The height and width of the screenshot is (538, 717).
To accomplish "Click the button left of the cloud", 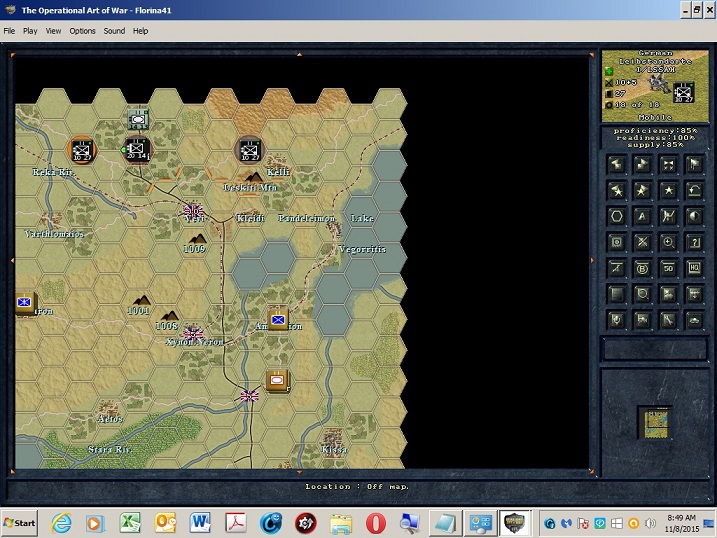I will (669, 320).
